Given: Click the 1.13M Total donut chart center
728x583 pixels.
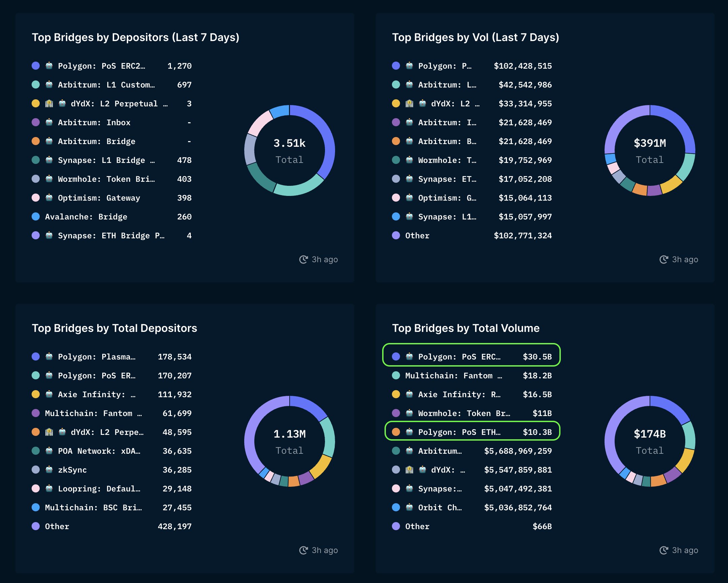Looking at the screenshot, I should (x=289, y=441).
